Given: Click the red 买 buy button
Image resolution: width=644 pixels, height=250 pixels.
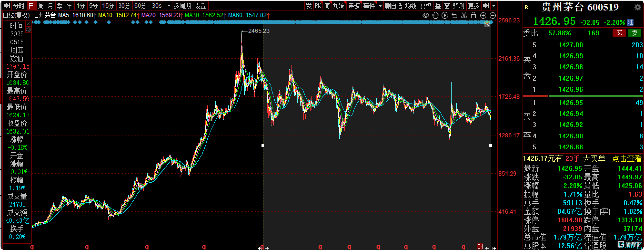Looking at the screenshot, I should pos(619,33).
